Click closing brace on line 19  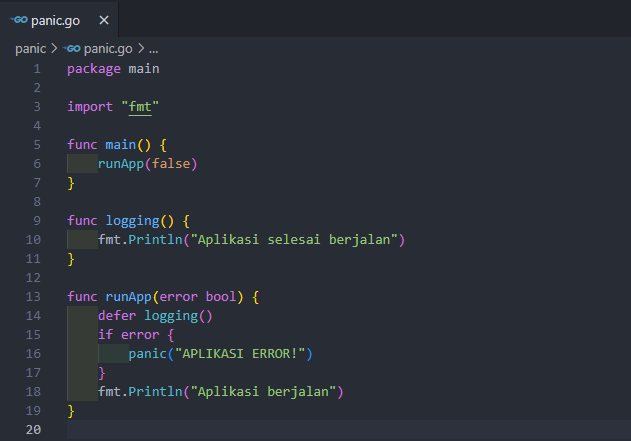[x=71, y=411]
